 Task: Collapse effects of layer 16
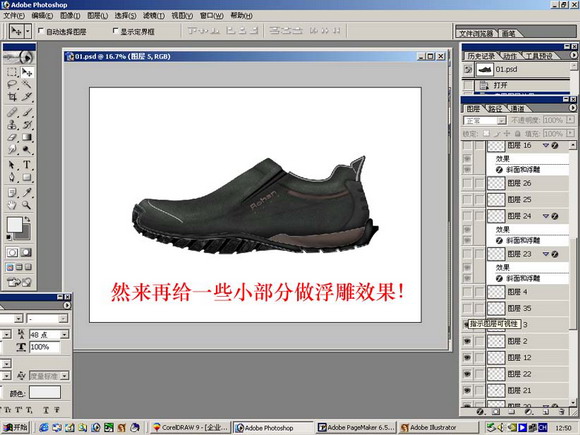(546, 145)
